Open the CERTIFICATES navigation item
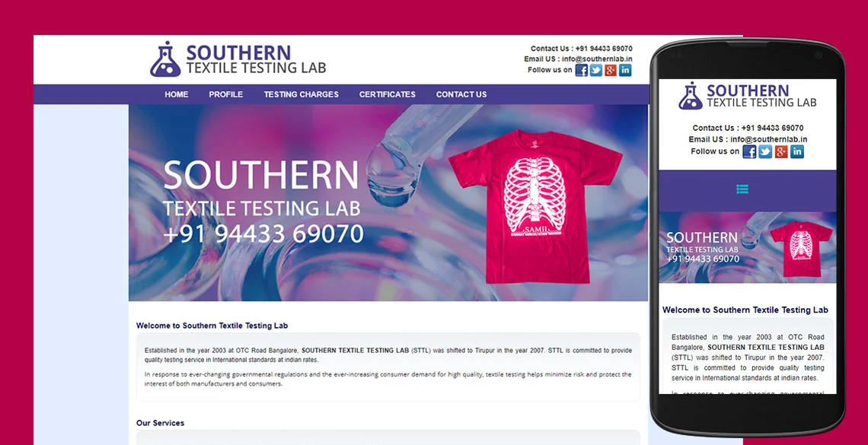The height and width of the screenshot is (445, 868). [388, 94]
